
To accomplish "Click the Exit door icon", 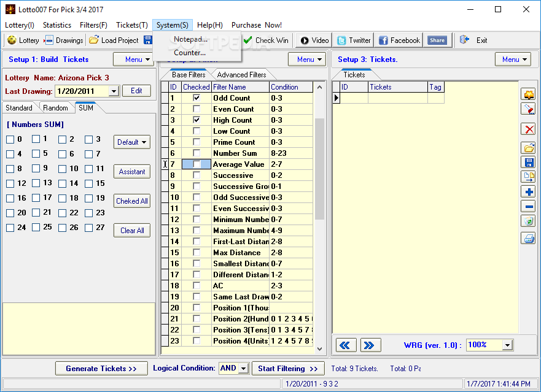I will click(x=464, y=40).
